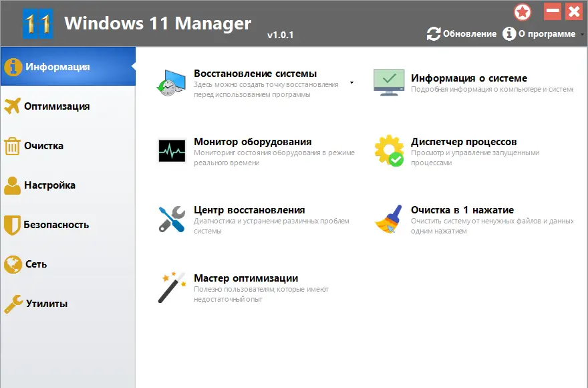Click the info circle icon beside О программе
Viewport: 588px width, 388px height.
point(509,34)
